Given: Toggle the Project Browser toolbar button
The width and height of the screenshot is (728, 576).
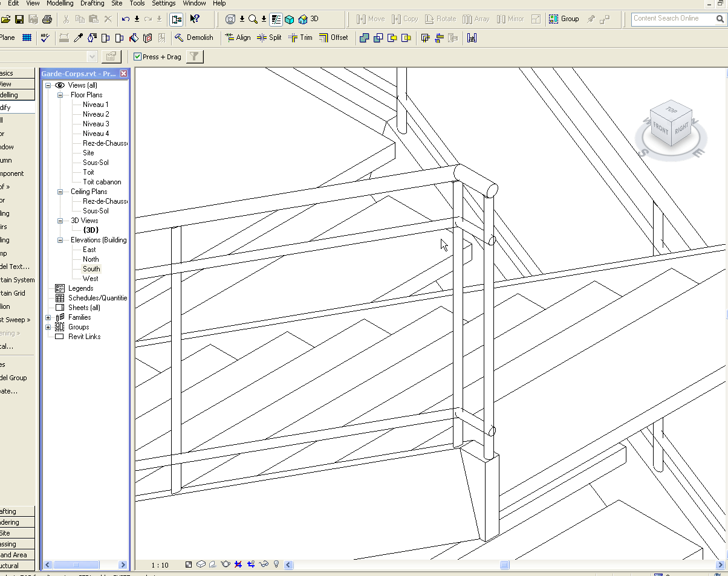Looking at the screenshot, I should coord(177,19).
